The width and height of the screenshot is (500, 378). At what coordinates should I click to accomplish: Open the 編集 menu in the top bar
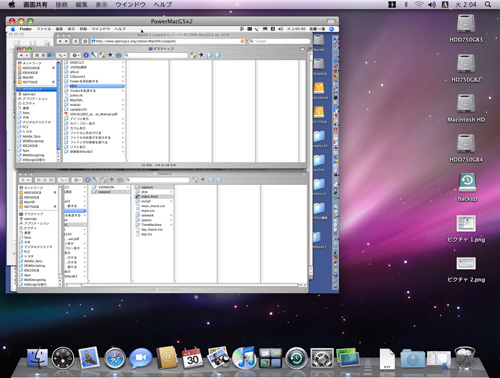(x=81, y=5)
